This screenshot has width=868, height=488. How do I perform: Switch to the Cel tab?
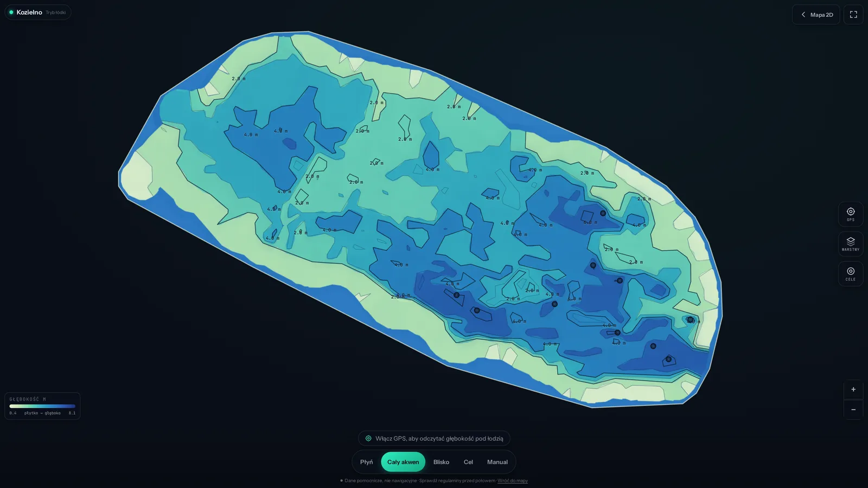(x=468, y=462)
